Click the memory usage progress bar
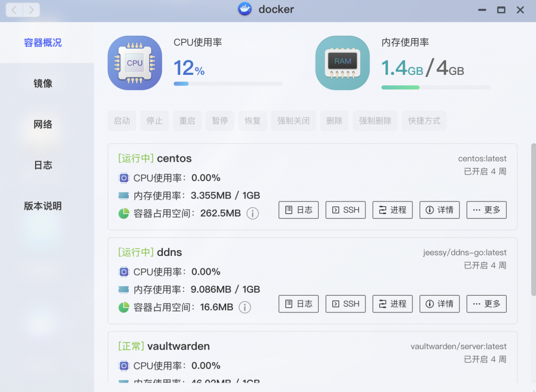Image resolution: width=536 pixels, height=392 pixels. pyautogui.click(x=436, y=87)
